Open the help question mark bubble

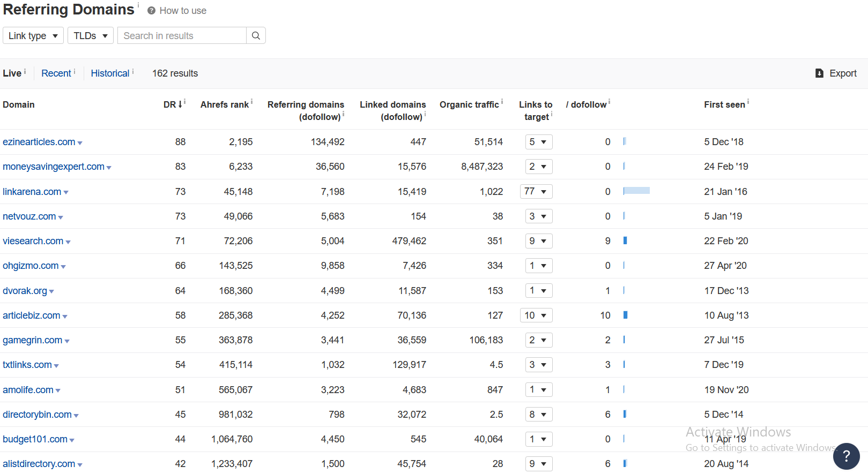point(846,456)
